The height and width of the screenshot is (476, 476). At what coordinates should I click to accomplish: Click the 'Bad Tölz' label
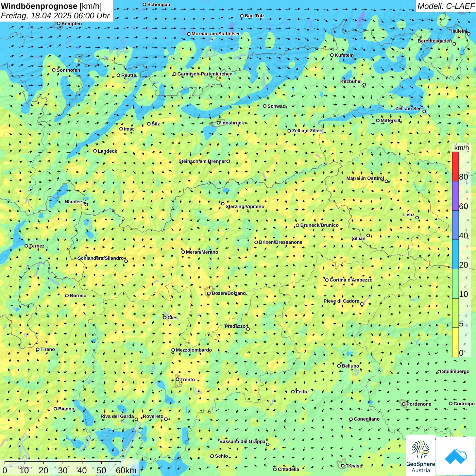pos(255,16)
